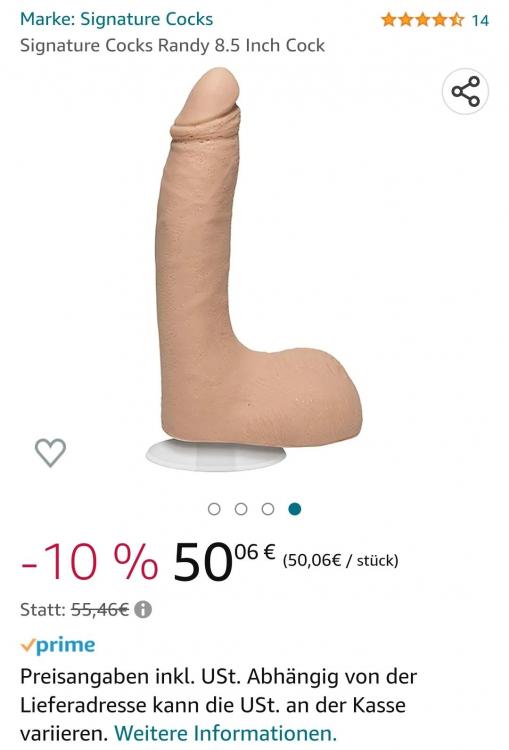509x750 pixels.
Task: View the 14 customer reviews
Action: coord(480,21)
